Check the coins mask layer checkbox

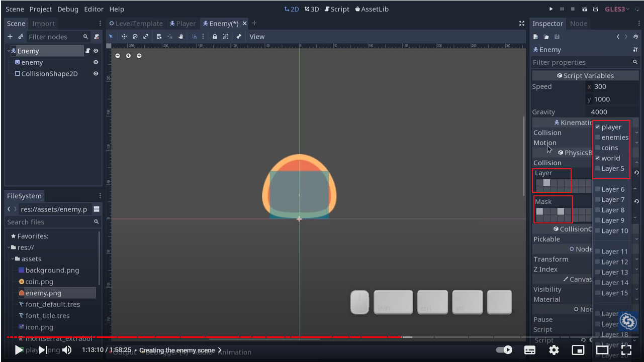(x=598, y=148)
